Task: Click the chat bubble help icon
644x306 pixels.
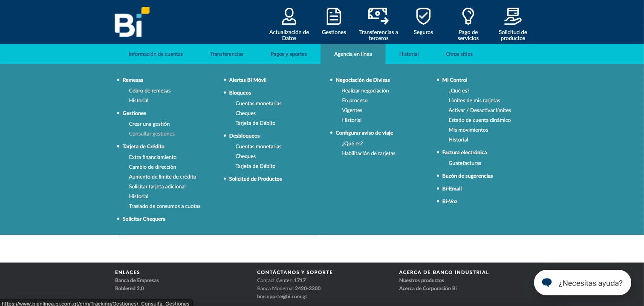Action: pyautogui.click(x=547, y=283)
